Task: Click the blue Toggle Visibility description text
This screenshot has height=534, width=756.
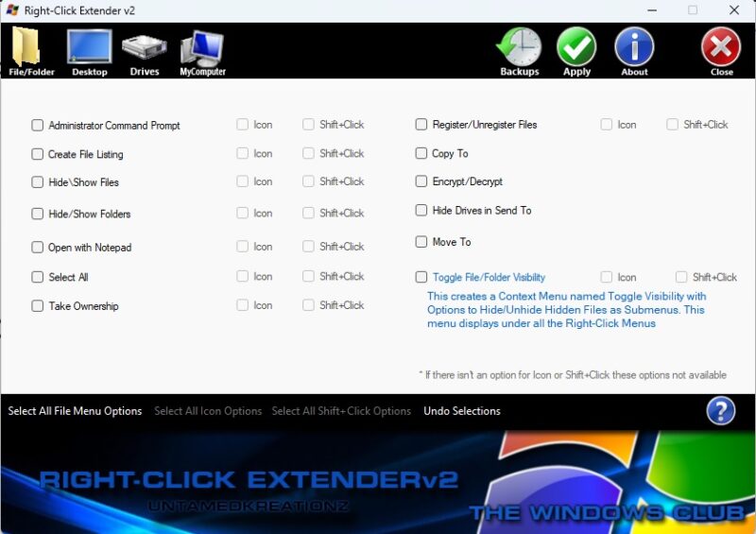Action: 566,310
